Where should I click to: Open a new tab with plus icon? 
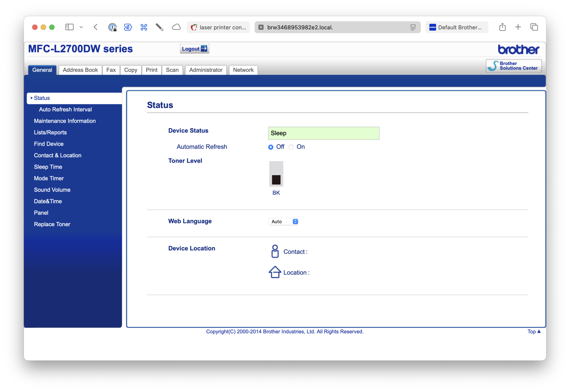518,27
